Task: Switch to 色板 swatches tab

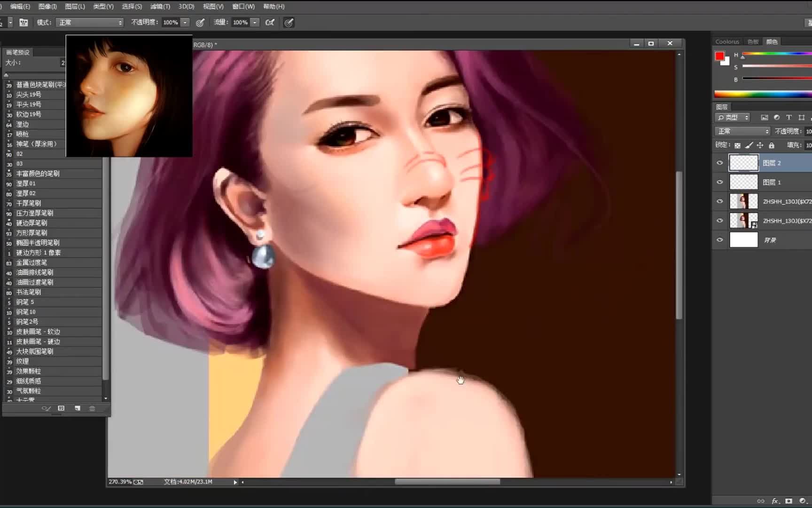Action: (753, 42)
